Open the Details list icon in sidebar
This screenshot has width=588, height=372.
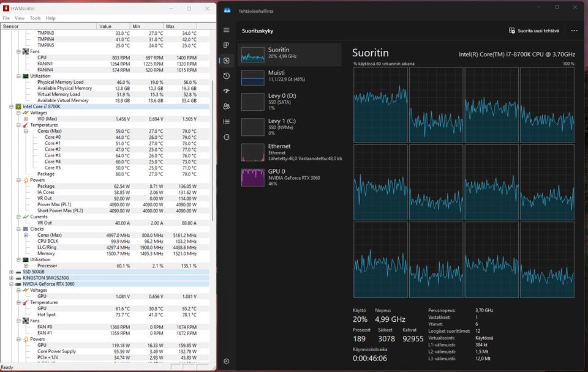227,122
